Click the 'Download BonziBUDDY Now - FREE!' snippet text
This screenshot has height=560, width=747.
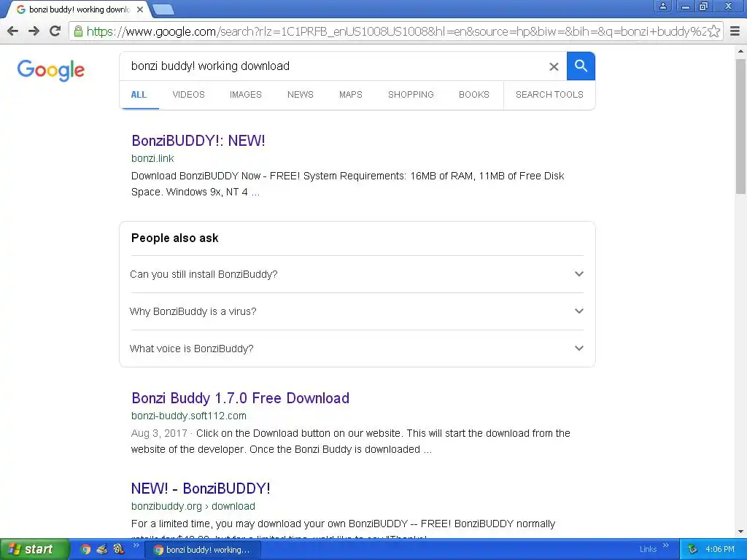215,176
